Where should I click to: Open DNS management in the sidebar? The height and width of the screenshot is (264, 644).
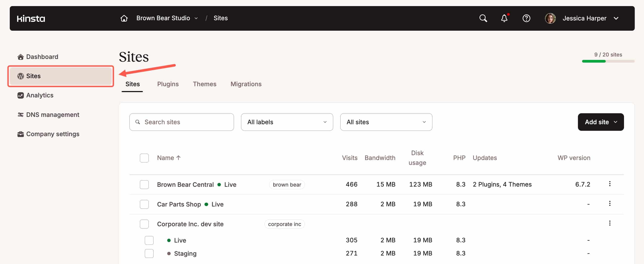click(52, 115)
